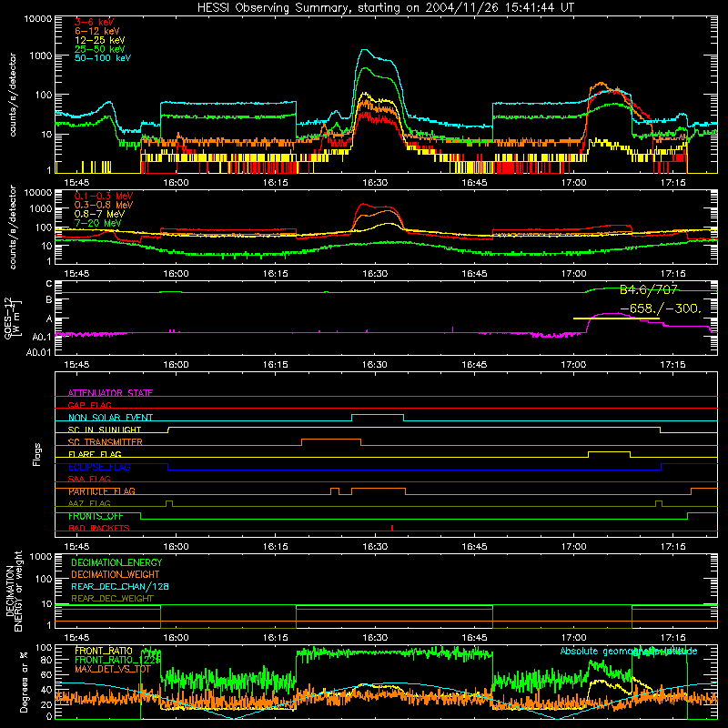Click the REAR_DEC_WEIGHT legend label

click(x=112, y=599)
